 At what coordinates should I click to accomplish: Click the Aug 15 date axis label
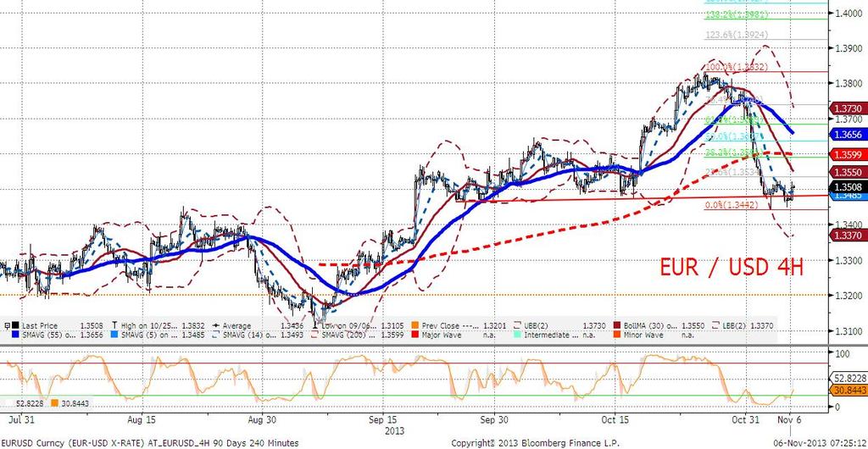point(142,418)
